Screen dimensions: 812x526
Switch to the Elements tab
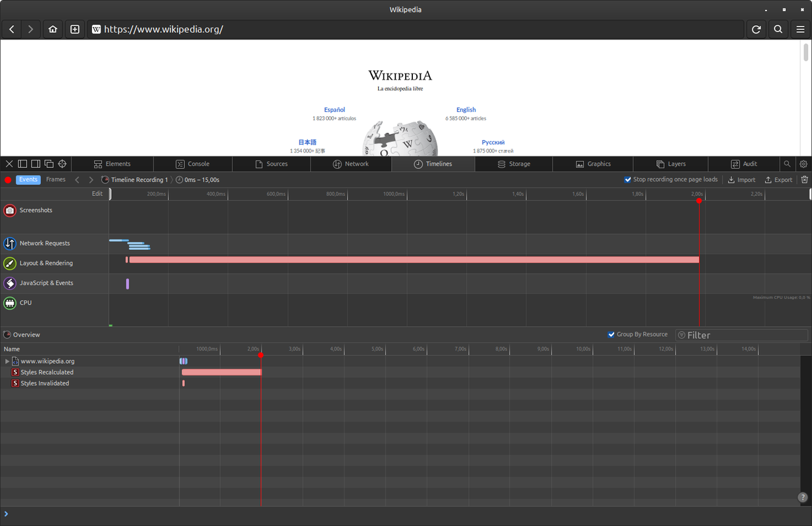112,164
